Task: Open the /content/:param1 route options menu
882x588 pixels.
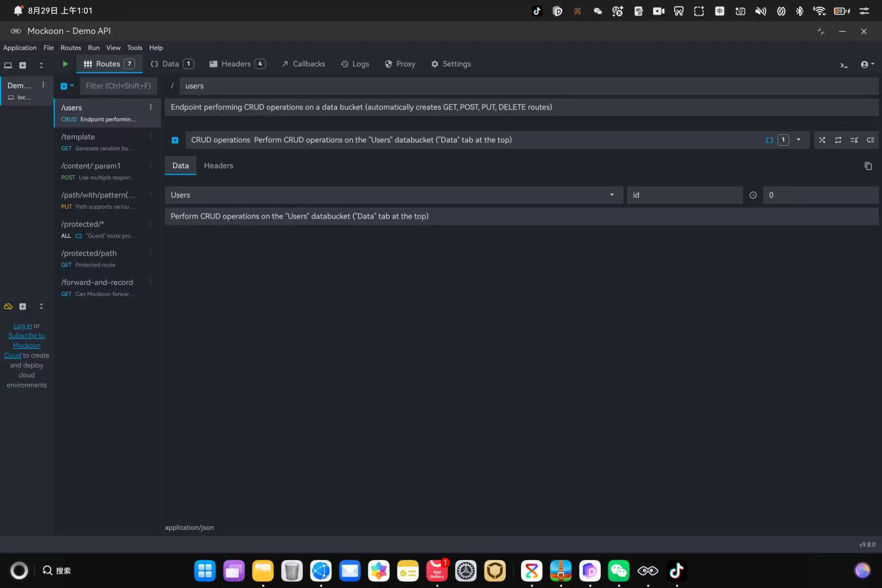Action: 151,165
